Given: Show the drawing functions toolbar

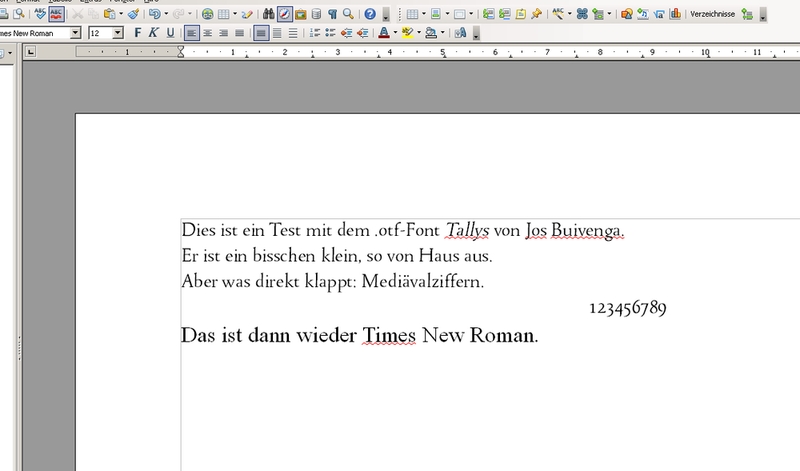Looking at the screenshot, I should click(247, 14).
